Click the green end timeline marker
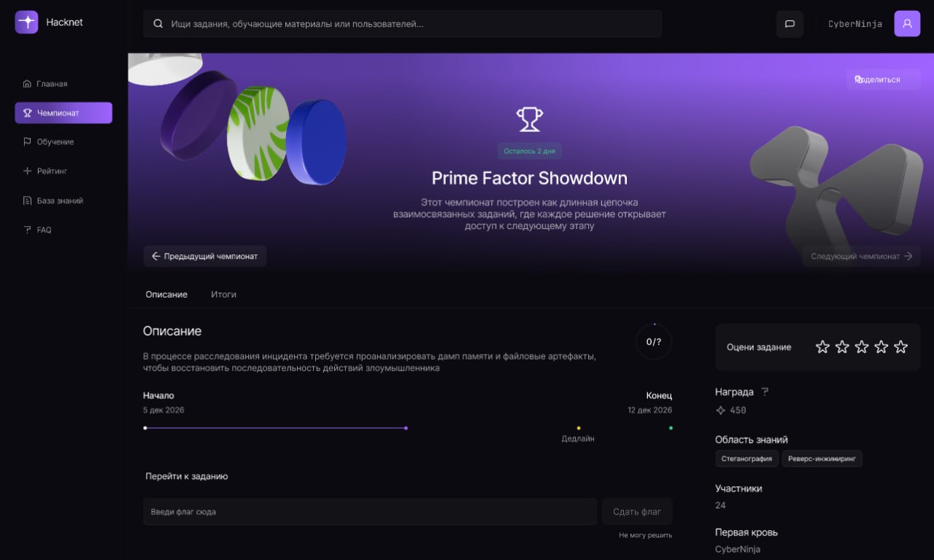The width and height of the screenshot is (934, 560). pos(671,428)
